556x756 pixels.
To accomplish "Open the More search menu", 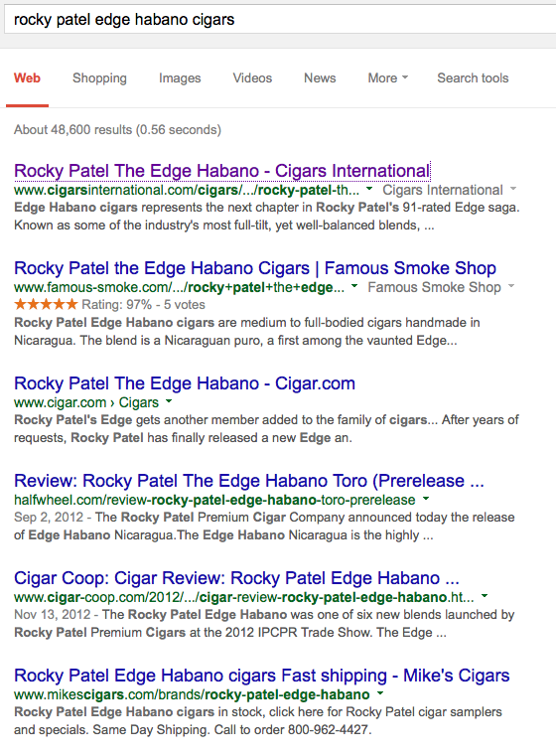I will coord(388,78).
